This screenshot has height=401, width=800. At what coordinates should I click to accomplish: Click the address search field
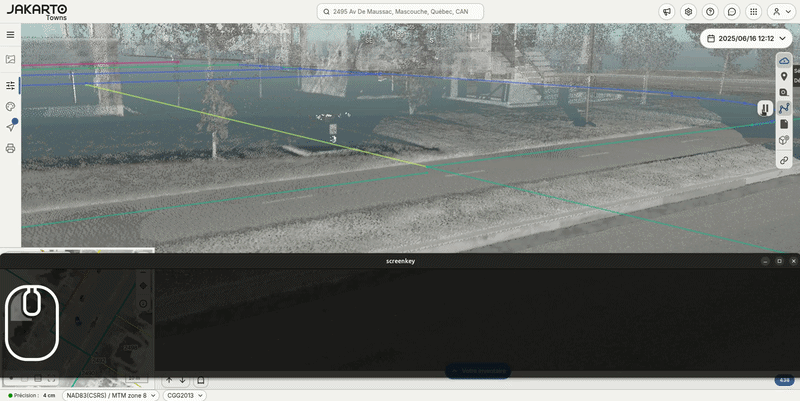tap(401, 12)
